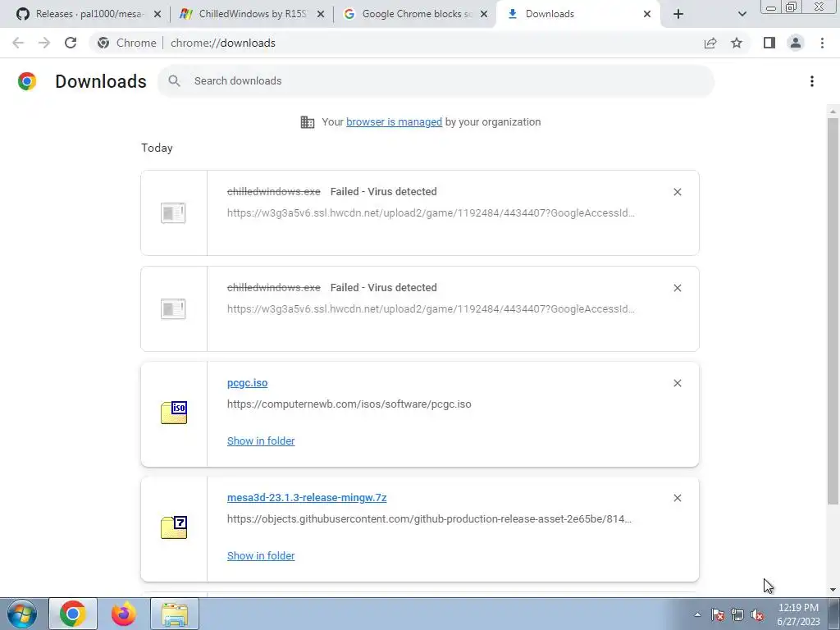The image size is (840, 630).
Task: Open the Windows Start button
Action: tap(22, 614)
